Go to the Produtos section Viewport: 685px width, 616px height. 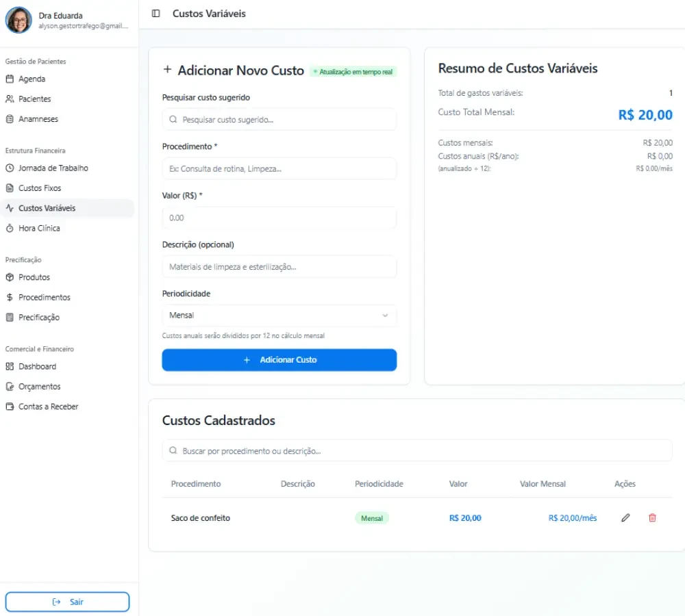click(68, 277)
